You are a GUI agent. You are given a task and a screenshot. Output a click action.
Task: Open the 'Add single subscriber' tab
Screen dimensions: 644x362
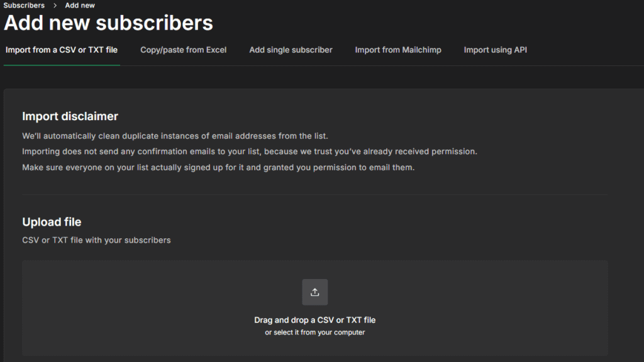pos(291,50)
